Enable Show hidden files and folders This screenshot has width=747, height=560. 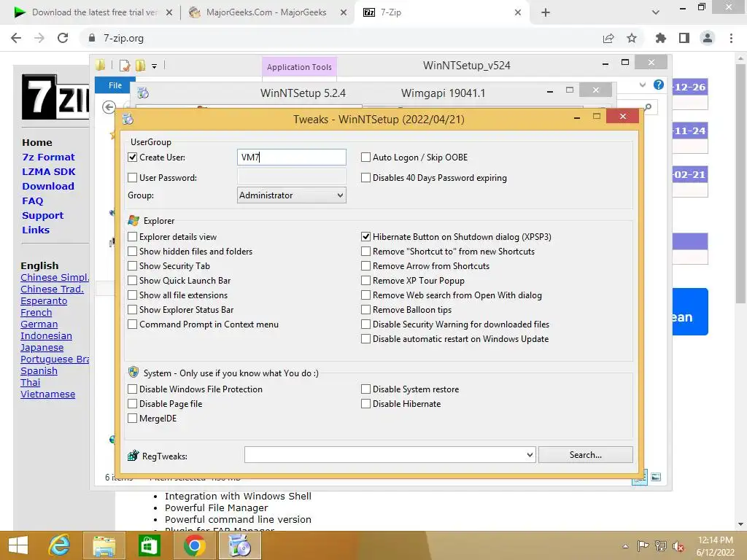click(x=133, y=252)
